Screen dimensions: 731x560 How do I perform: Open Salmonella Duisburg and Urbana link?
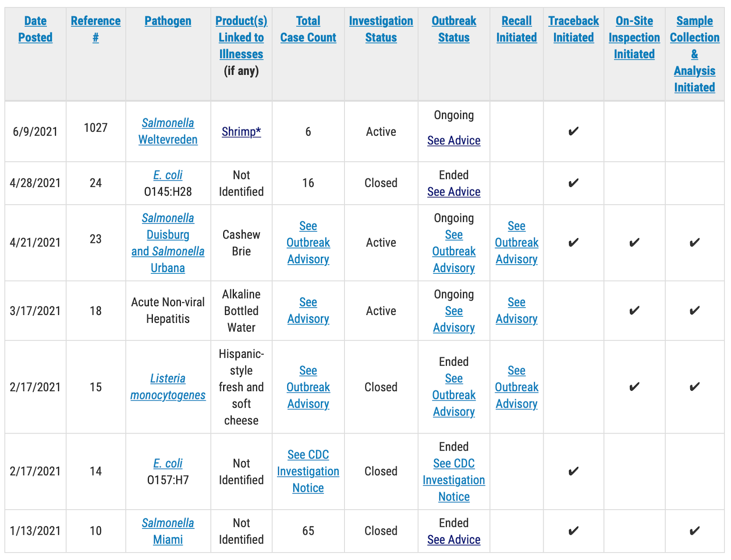(x=168, y=243)
